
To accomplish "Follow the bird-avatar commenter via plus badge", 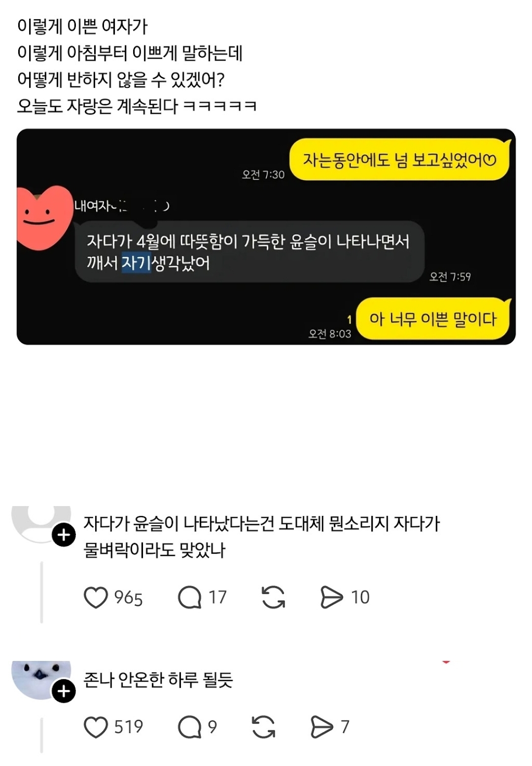I will 64,691.
